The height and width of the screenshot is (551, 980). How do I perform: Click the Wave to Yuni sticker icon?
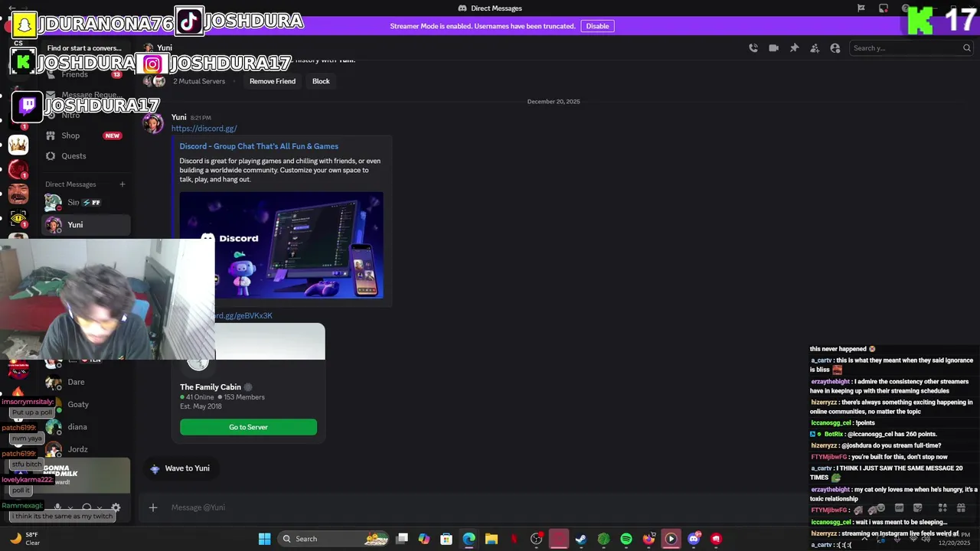[155, 468]
